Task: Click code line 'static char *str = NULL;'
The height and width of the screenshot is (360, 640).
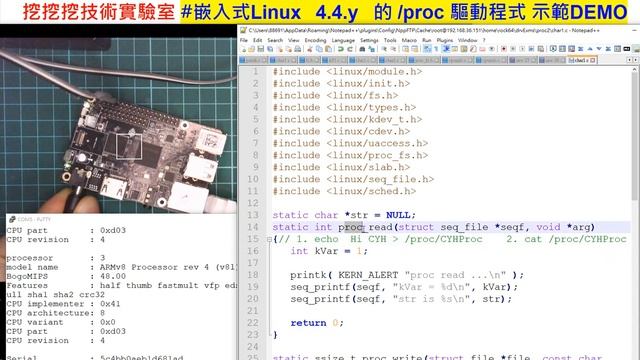Action: pyautogui.click(x=344, y=215)
